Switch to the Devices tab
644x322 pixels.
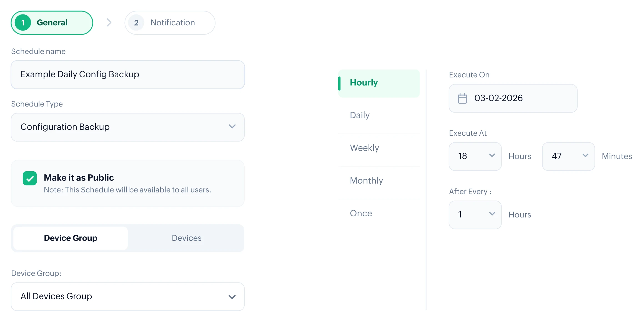(x=187, y=238)
